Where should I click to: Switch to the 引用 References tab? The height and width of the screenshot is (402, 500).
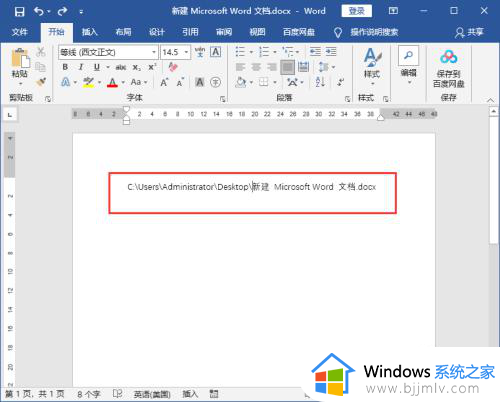click(x=190, y=32)
